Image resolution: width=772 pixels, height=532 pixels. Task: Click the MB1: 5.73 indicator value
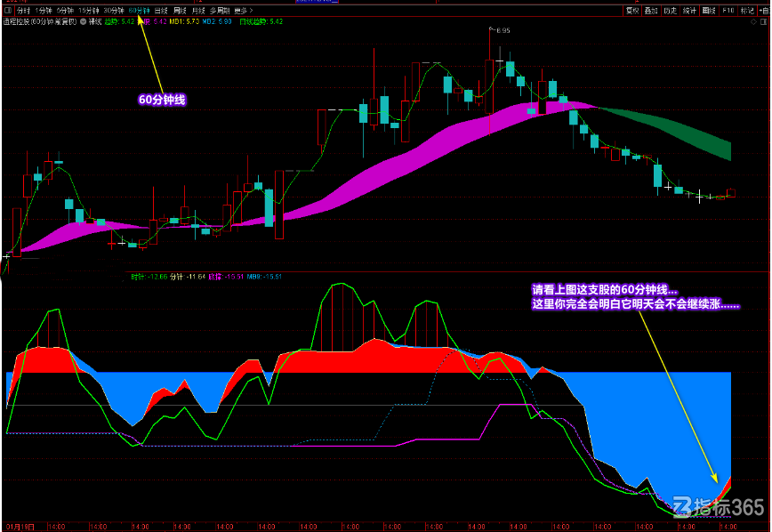tap(185, 21)
